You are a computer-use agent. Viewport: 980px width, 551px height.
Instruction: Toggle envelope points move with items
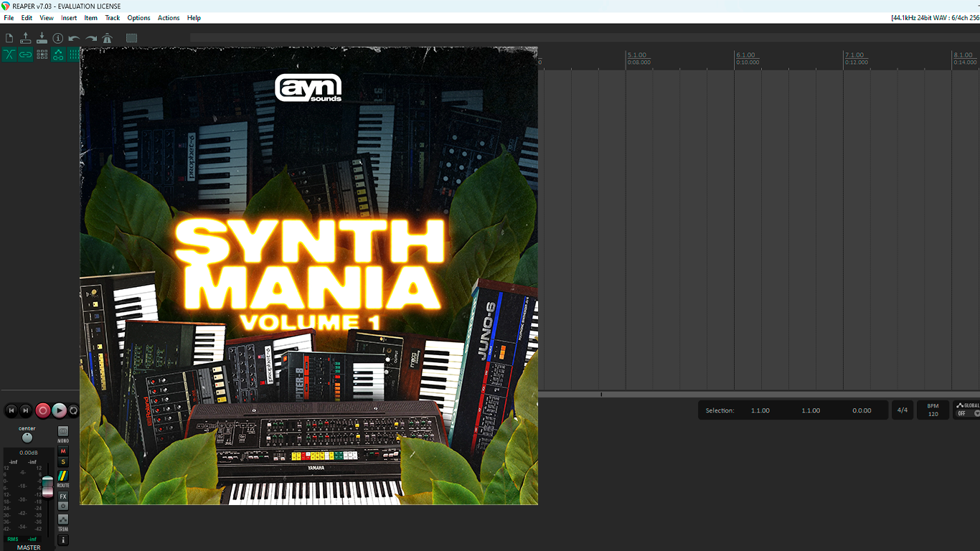tap(58, 55)
